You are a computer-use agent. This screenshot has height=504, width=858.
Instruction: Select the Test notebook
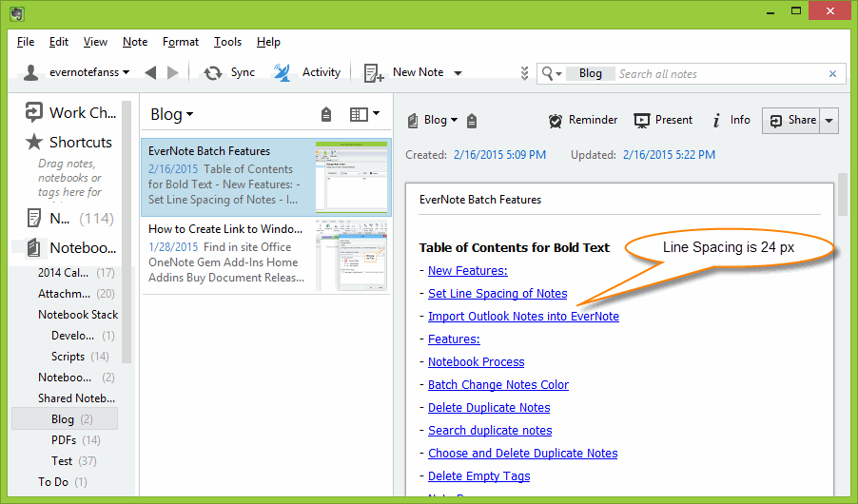pos(74,461)
